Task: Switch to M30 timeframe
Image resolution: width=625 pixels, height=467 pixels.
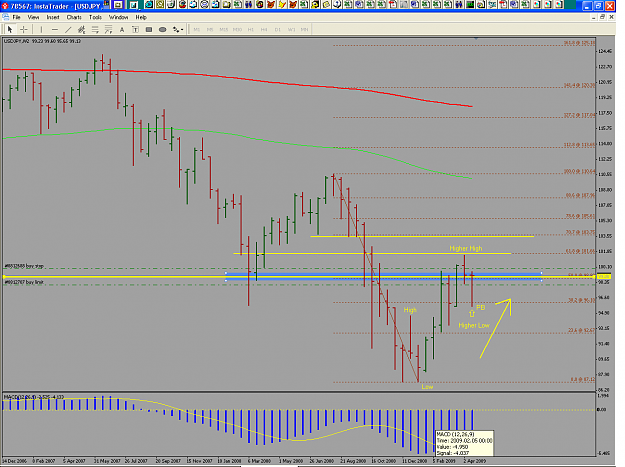Action: point(237,29)
